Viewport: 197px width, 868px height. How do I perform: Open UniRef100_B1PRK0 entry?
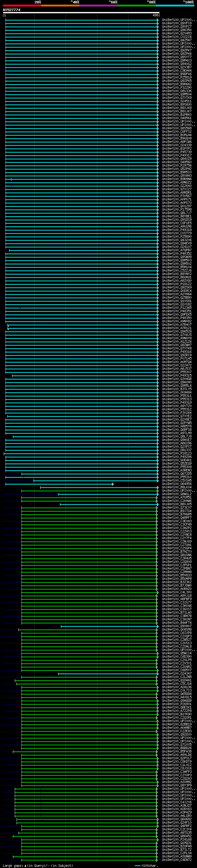[177, 115]
